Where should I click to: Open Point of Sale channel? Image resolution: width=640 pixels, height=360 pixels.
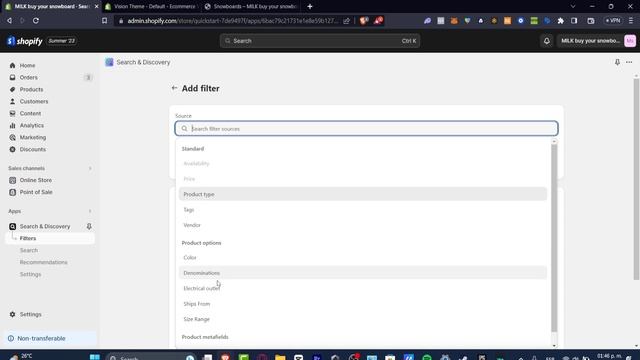[x=36, y=192]
